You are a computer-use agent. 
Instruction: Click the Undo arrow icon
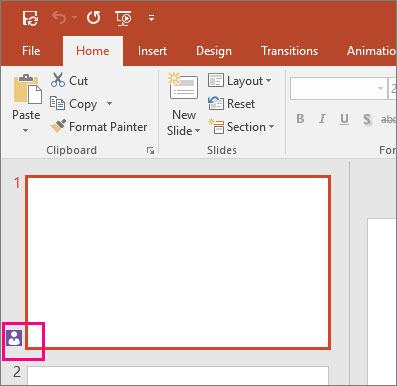pyautogui.click(x=59, y=17)
